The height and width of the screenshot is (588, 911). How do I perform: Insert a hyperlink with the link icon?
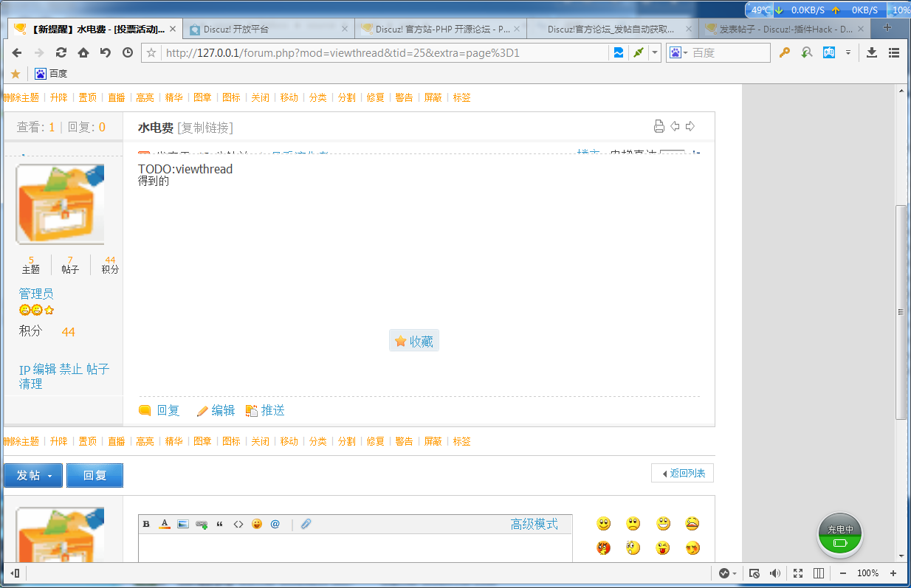pyautogui.click(x=201, y=523)
